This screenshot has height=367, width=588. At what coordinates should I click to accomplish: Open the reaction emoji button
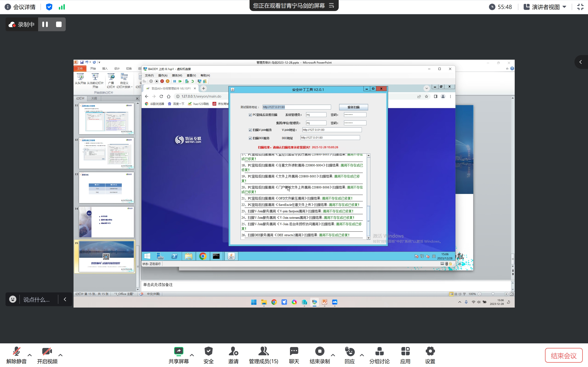[x=13, y=299]
